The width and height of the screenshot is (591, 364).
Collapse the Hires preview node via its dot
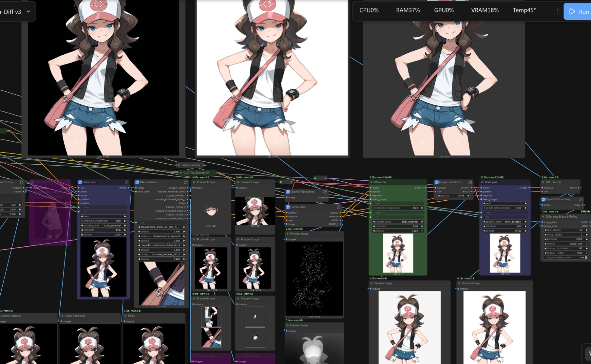click(x=125, y=316)
